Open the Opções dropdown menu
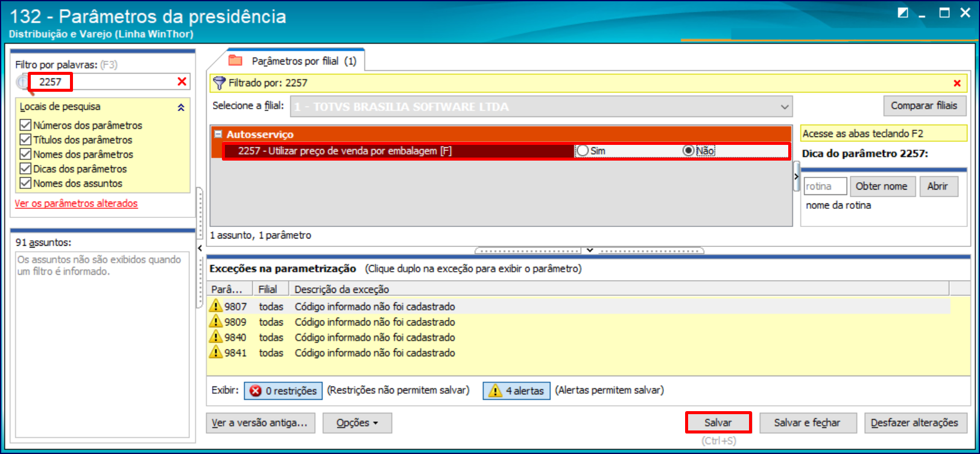This screenshot has height=454, width=980. click(x=357, y=423)
